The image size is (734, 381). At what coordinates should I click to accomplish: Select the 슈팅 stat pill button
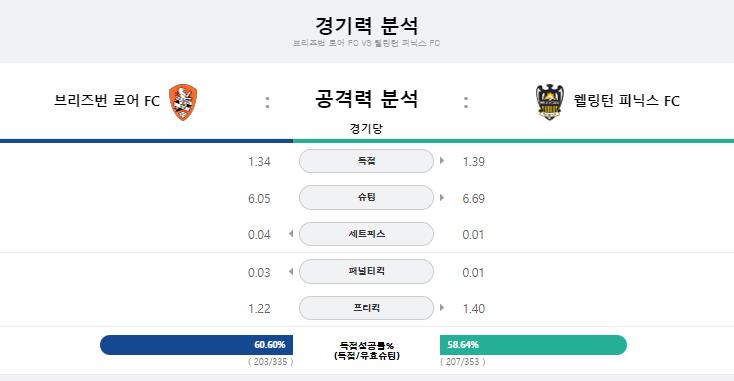[367, 198]
